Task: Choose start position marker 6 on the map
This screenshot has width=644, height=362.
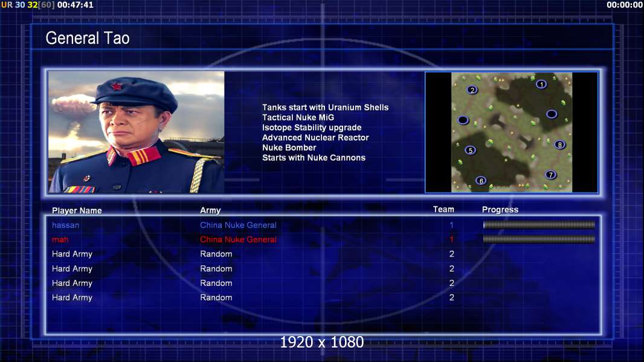Action: coord(481,180)
